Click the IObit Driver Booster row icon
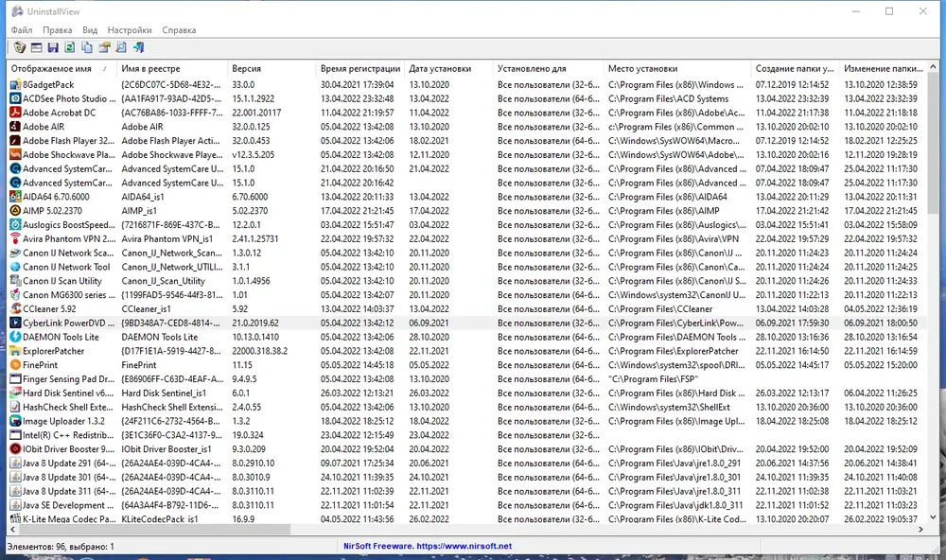The width and height of the screenshot is (946, 560). point(16,449)
